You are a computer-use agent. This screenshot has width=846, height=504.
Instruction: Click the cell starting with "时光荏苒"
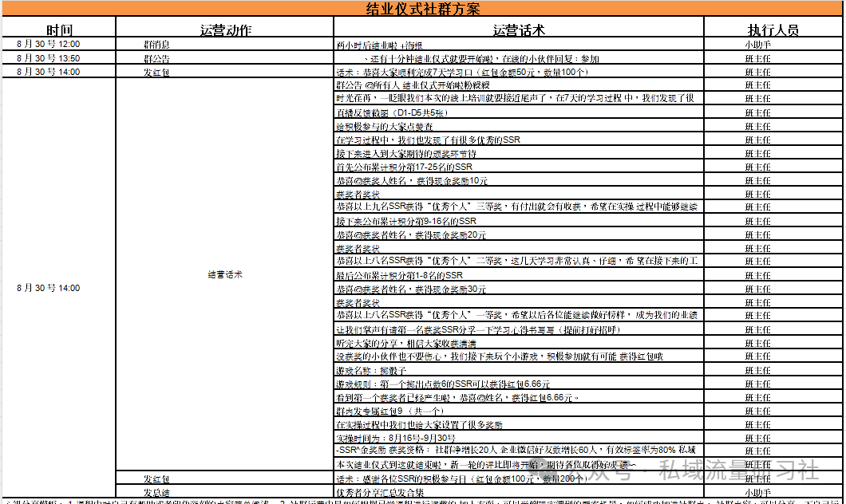(x=519, y=98)
